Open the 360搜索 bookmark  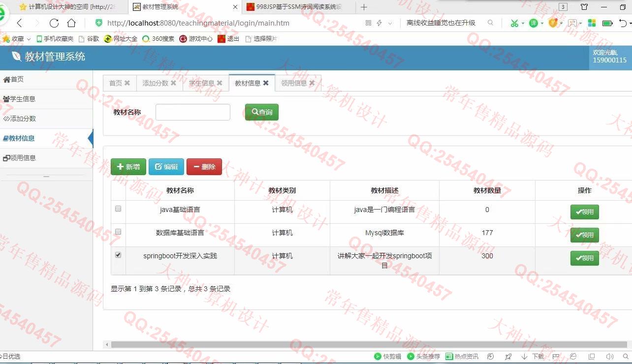(158, 39)
